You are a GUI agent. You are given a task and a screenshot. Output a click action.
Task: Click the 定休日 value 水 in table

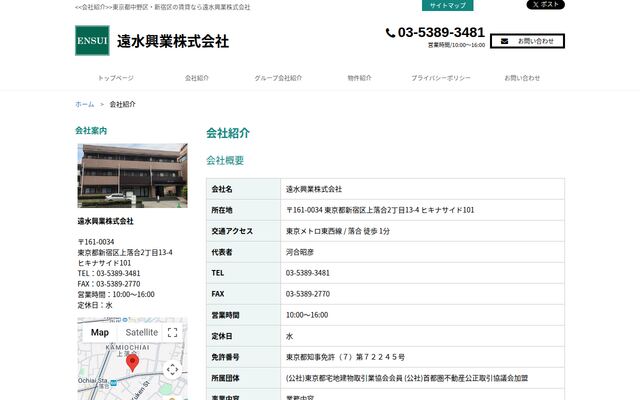click(289, 336)
